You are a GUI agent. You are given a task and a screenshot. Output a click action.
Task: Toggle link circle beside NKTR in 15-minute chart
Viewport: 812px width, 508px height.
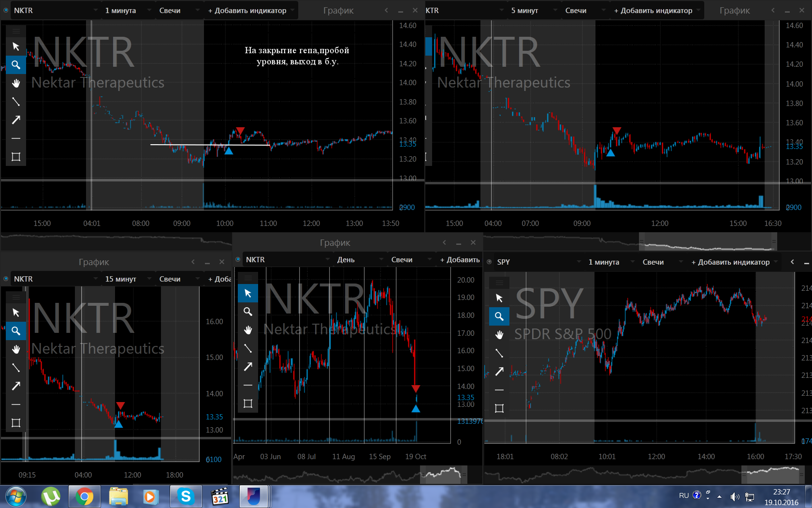(x=6, y=279)
